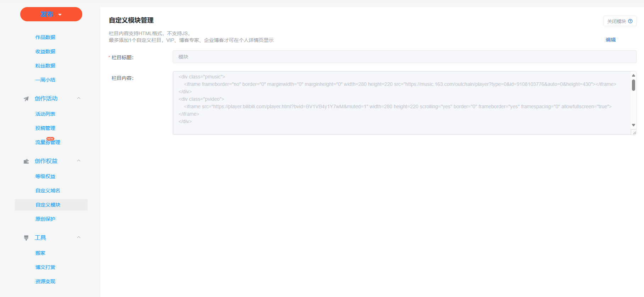Focus the 栏目标题 input field
This screenshot has width=644, height=297.
pos(404,57)
